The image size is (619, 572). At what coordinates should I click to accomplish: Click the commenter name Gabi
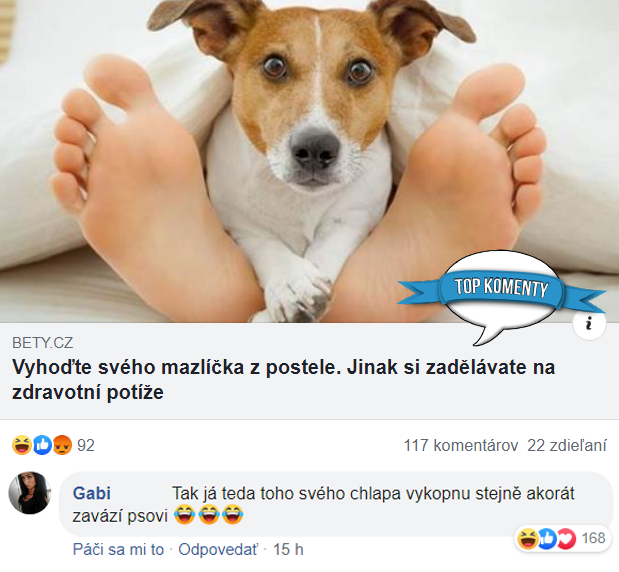click(x=92, y=493)
